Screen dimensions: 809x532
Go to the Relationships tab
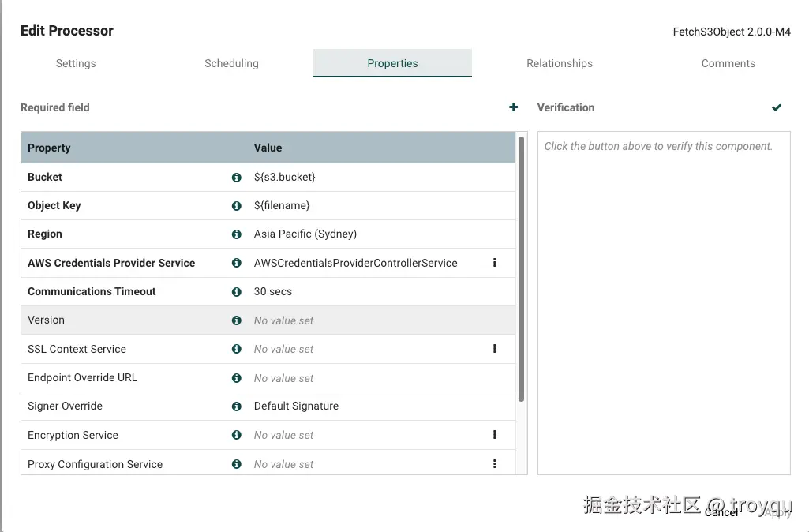pyautogui.click(x=560, y=63)
